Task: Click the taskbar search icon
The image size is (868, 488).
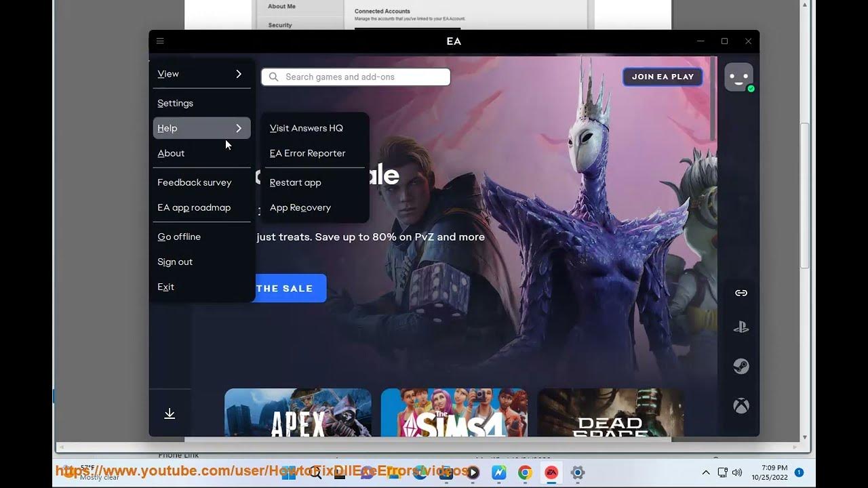Action: tap(315, 472)
